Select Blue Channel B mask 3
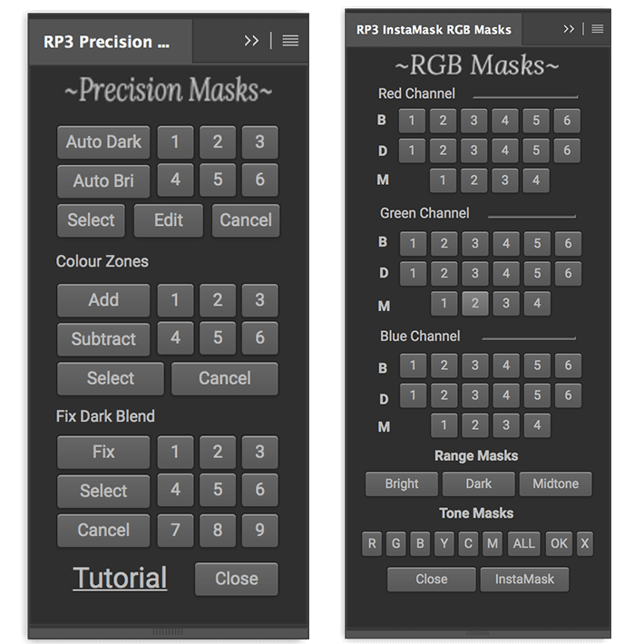 (x=475, y=366)
